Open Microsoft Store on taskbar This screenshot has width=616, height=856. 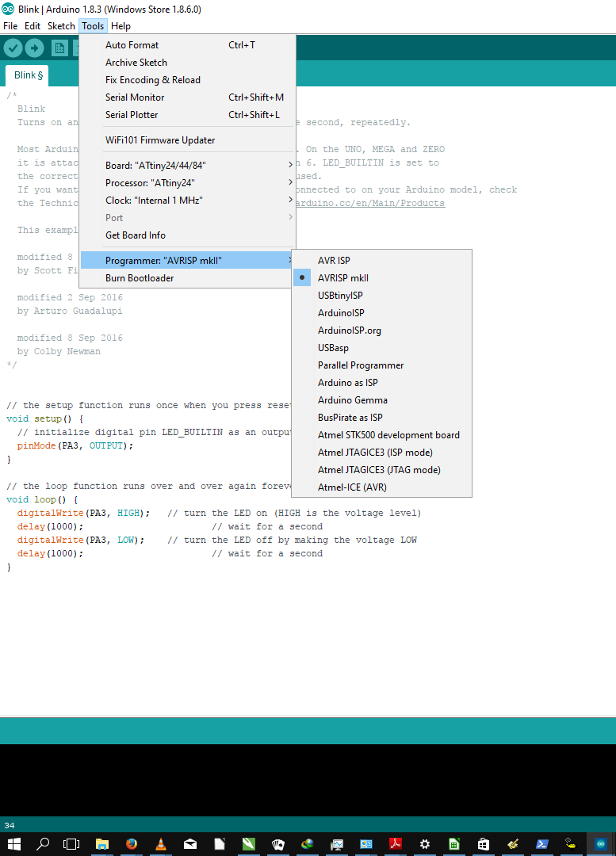pyautogui.click(x=484, y=844)
